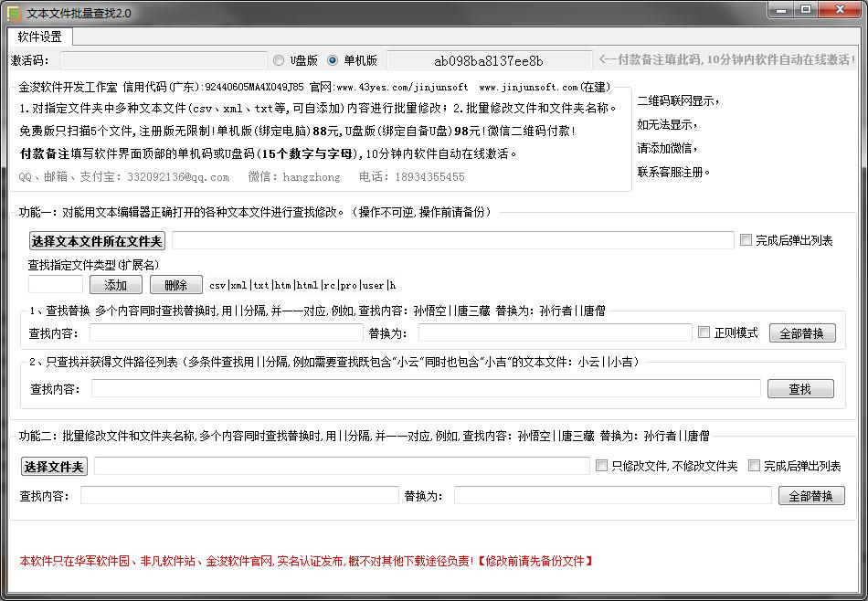The image size is (868, 601).
Task: Click 全部替换 in the 查找替换 section
Action: [801, 332]
